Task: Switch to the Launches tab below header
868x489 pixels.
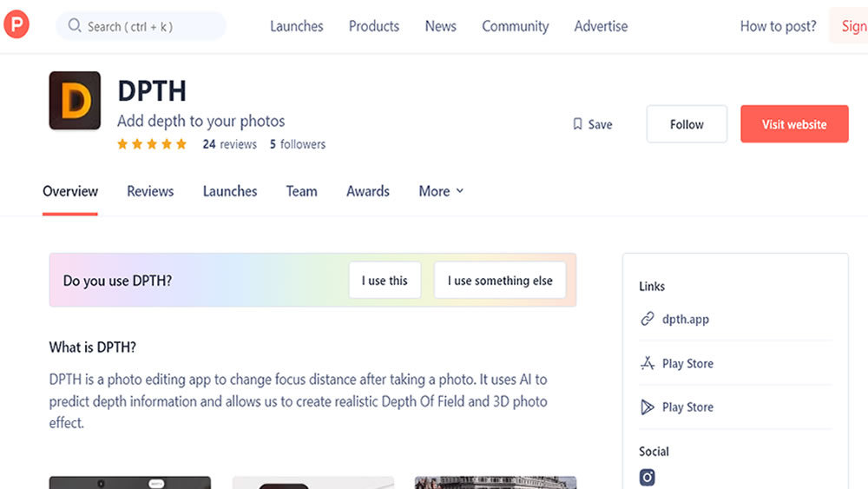Action: 230,192
